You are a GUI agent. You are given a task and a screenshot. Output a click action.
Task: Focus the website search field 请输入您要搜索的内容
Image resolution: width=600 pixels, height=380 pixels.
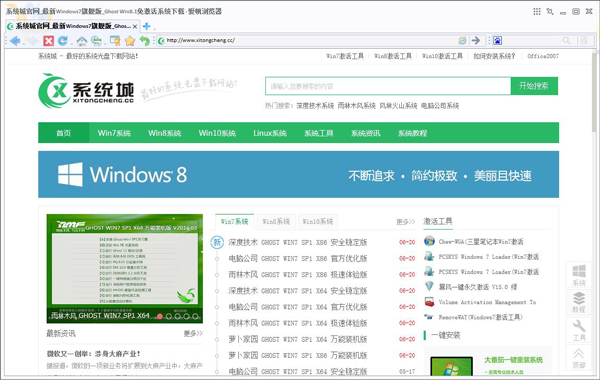[388, 86]
